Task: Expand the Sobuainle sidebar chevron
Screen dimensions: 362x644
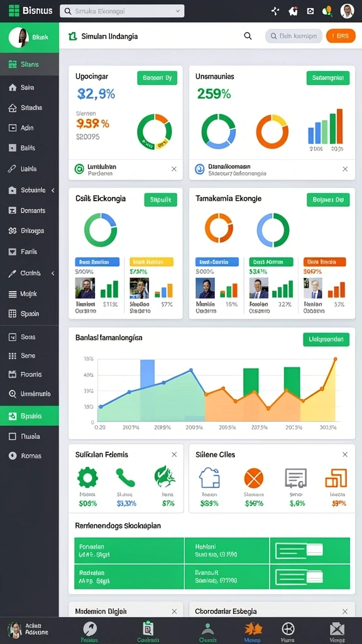Action: click(x=53, y=190)
